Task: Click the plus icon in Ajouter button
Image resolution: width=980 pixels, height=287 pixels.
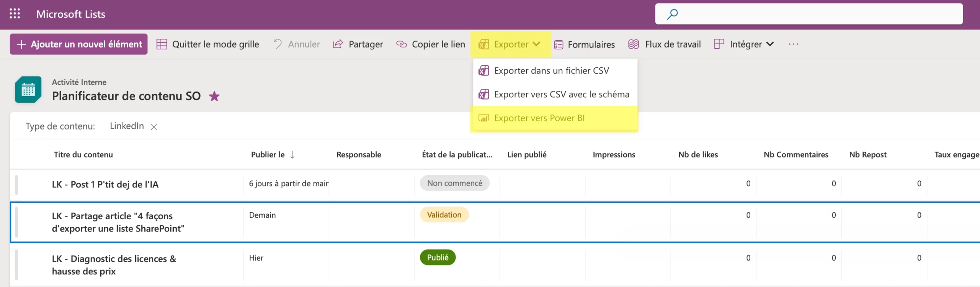Action: coord(21,44)
